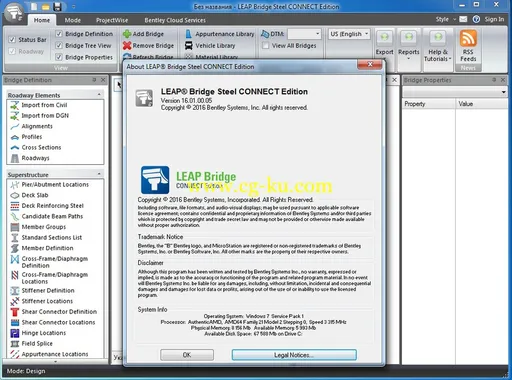This screenshot has height=380, width=512.
Task: Open Member Groups
Action: pos(44,227)
